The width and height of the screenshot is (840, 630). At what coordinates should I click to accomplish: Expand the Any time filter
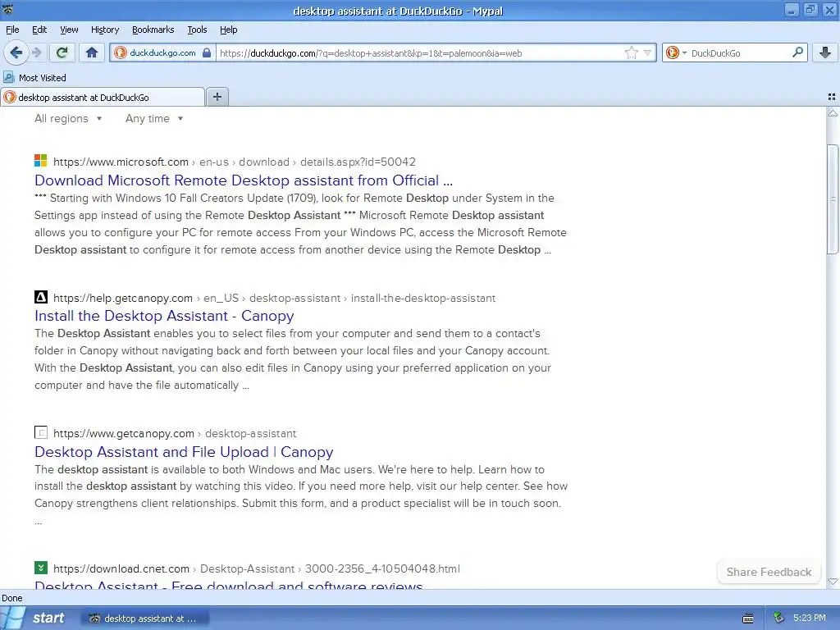click(154, 118)
